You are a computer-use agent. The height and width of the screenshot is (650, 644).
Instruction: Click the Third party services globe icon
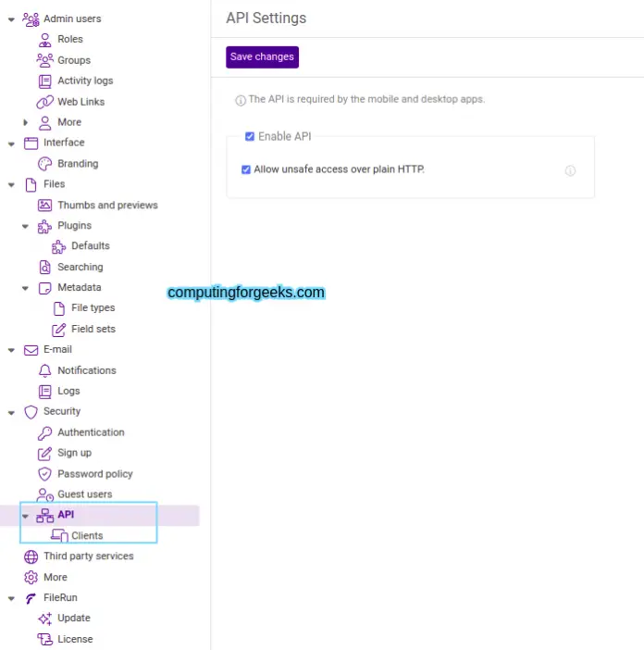point(31,556)
